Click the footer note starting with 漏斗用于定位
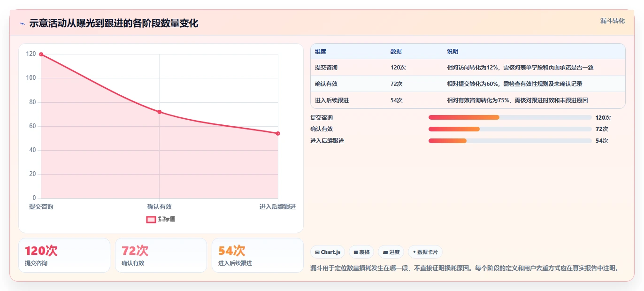The width and height of the screenshot is (644, 291). [x=465, y=268]
